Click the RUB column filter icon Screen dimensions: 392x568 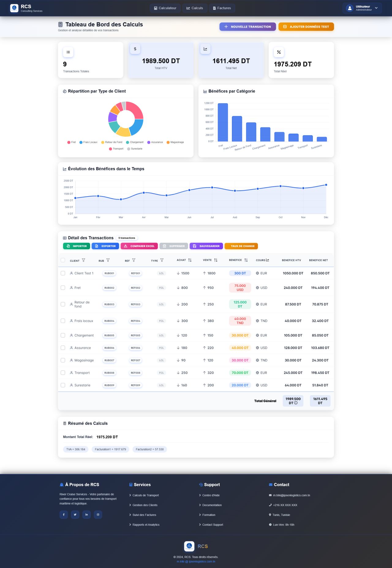point(108,260)
